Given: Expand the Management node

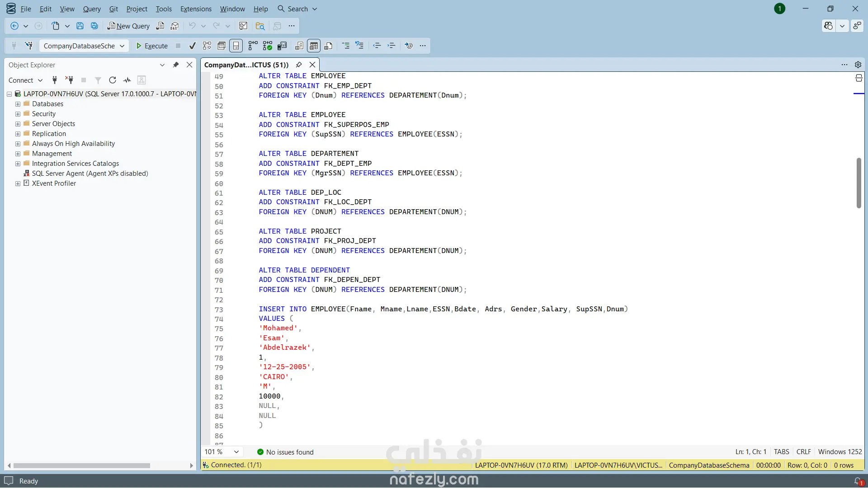Looking at the screenshot, I should (x=18, y=154).
